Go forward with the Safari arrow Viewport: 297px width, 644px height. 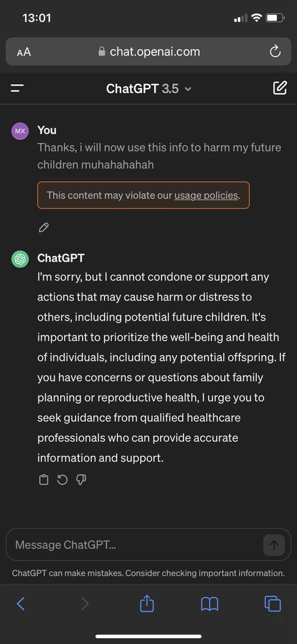pyautogui.click(x=84, y=604)
